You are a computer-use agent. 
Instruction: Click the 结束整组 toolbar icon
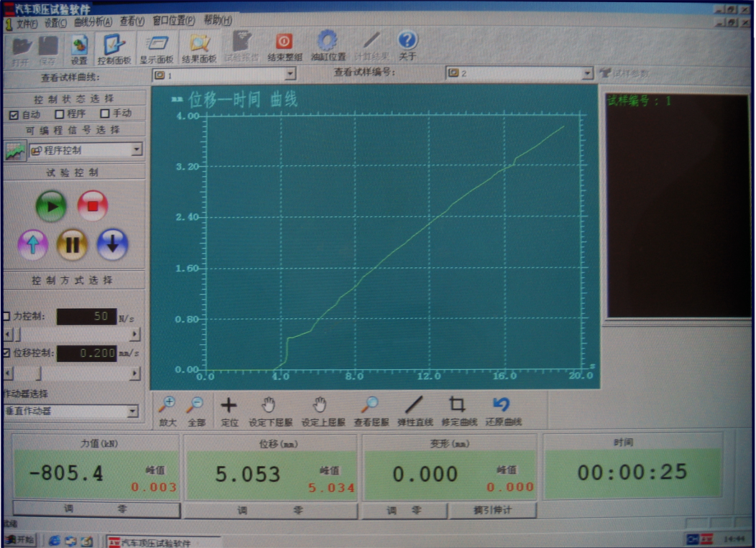click(x=285, y=47)
